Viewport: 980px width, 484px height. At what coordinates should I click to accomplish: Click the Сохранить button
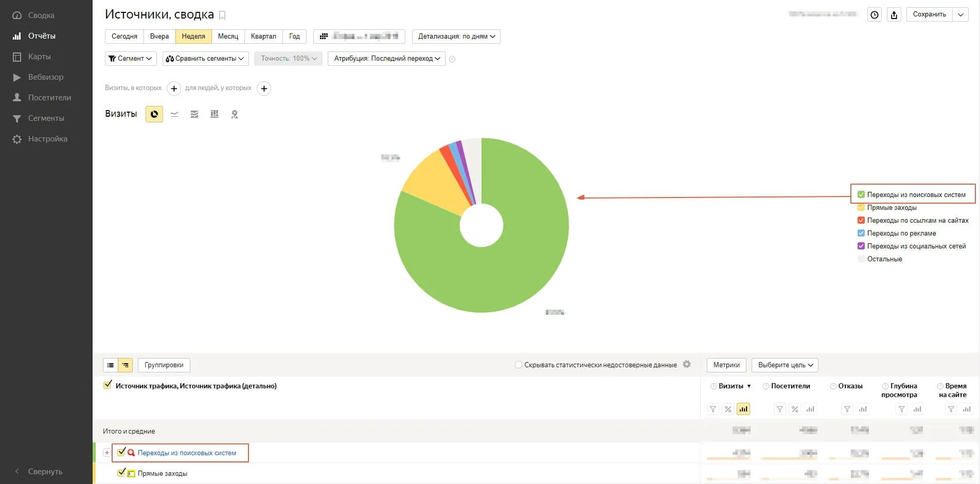coord(930,14)
